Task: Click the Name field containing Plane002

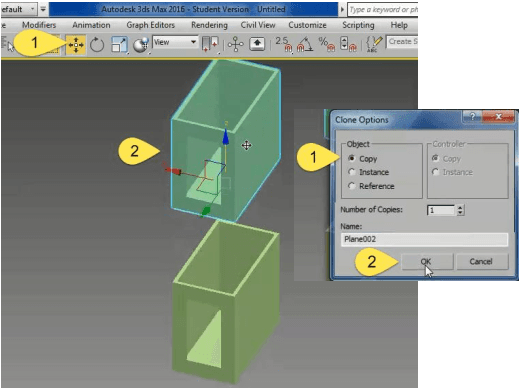Action: point(424,239)
